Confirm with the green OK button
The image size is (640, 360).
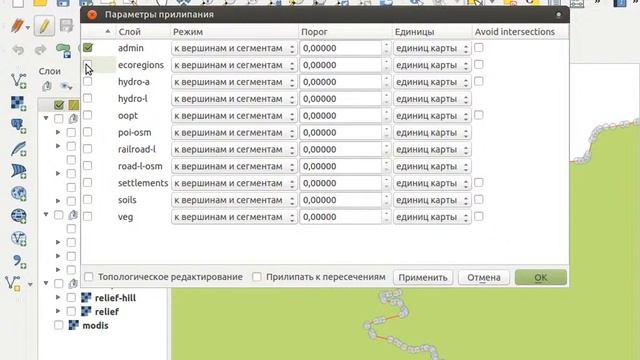click(541, 278)
